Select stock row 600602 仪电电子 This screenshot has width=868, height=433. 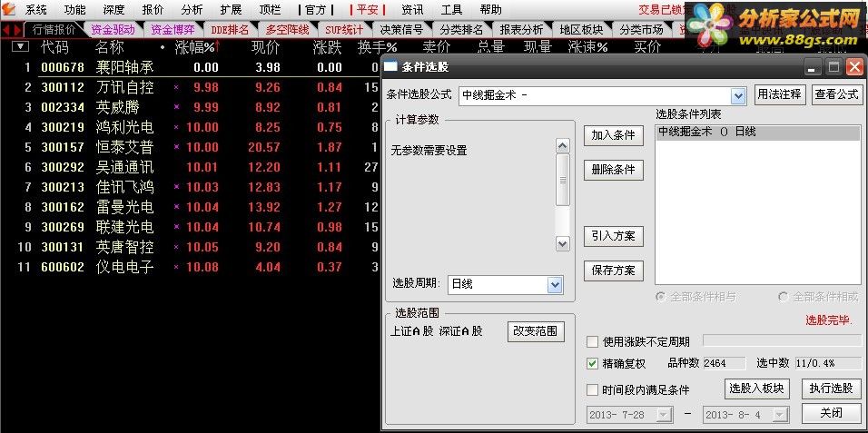click(191, 267)
